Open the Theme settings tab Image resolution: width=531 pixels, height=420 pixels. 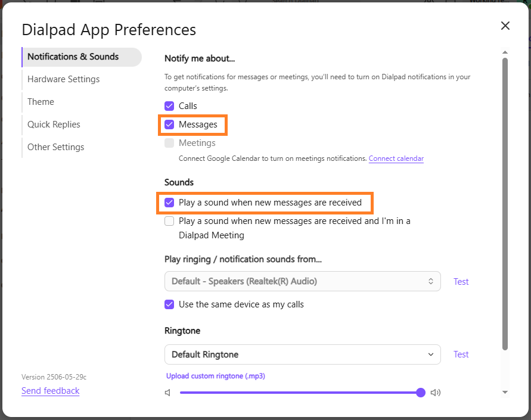click(x=41, y=102)
